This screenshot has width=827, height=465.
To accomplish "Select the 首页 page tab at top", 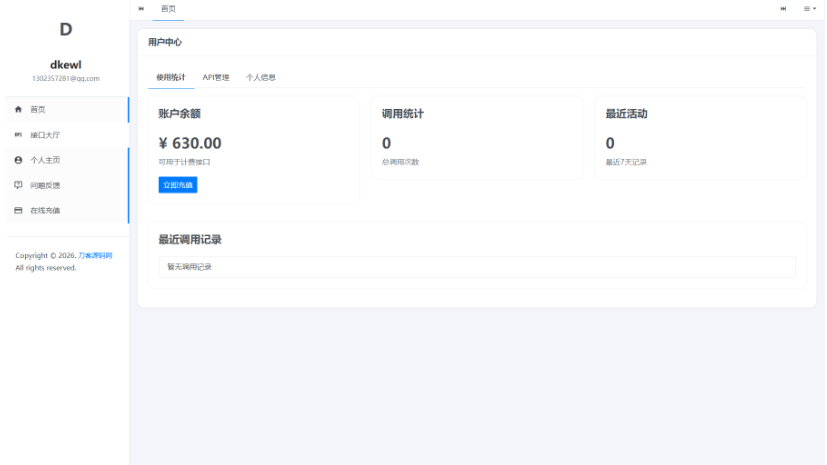I will coord(168,9).
